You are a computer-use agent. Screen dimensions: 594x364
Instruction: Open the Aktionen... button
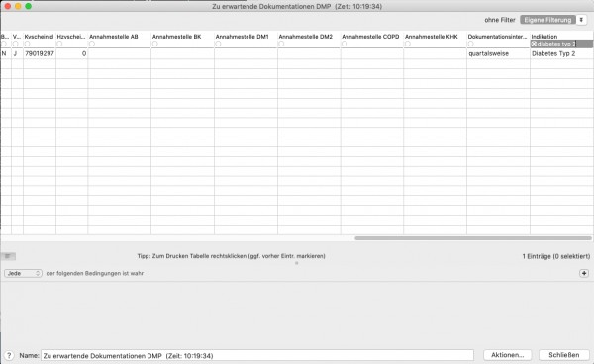(508, 355)
